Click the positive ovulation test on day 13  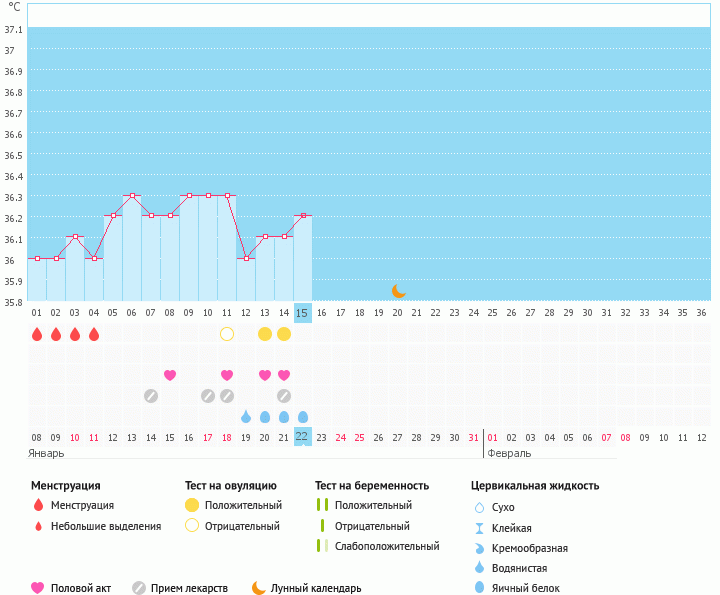tap(265, 334)
